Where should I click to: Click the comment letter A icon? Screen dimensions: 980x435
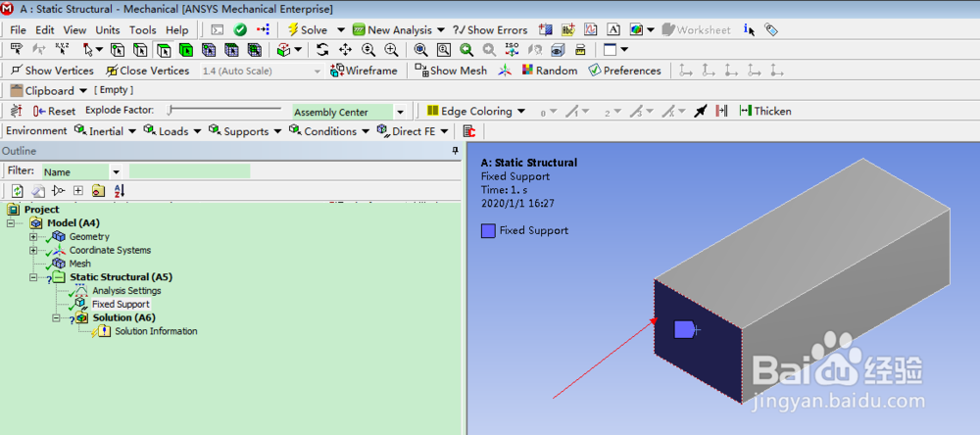point(613,29)
